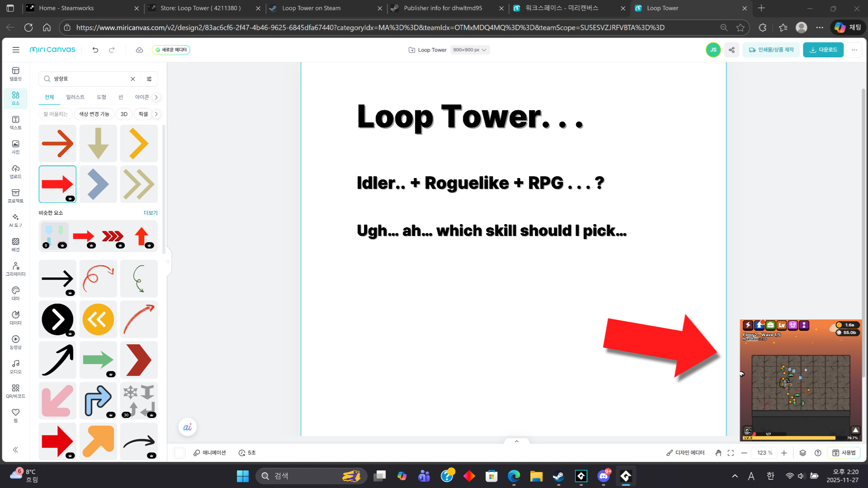This screenshot has height=488, width=868.
Task: Click the undo icon in the top toolbar
Action: tap(95, 50)
